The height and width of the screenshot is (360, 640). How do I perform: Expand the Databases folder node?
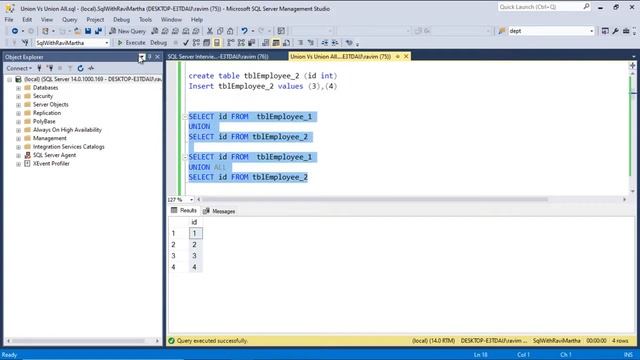coord(18,88)
